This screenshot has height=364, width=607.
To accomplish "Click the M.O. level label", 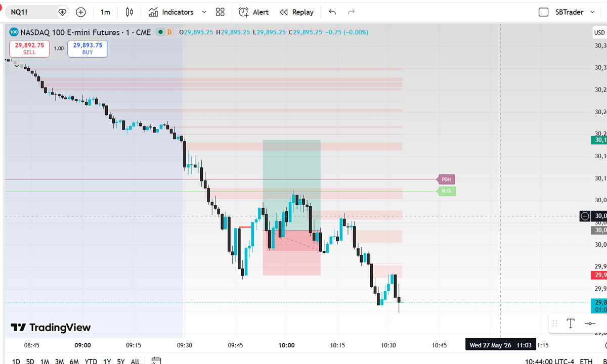I will pos(446,191).
